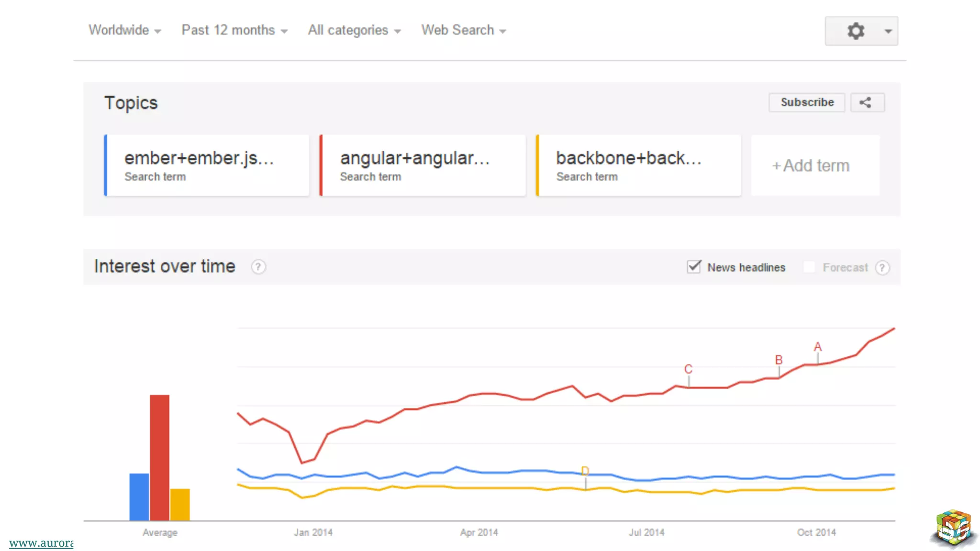Open the All categories dropdown

point(354,30)
